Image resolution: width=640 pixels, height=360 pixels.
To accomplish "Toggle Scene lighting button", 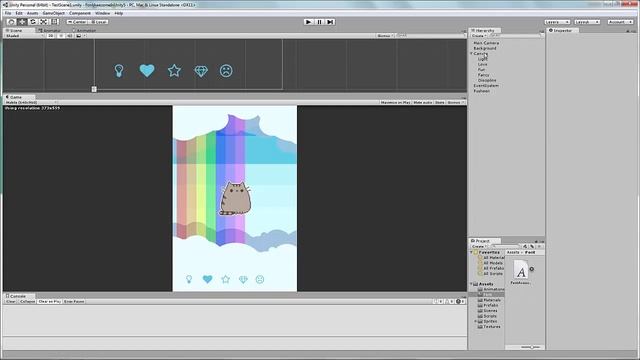I will tap(61, 36).
